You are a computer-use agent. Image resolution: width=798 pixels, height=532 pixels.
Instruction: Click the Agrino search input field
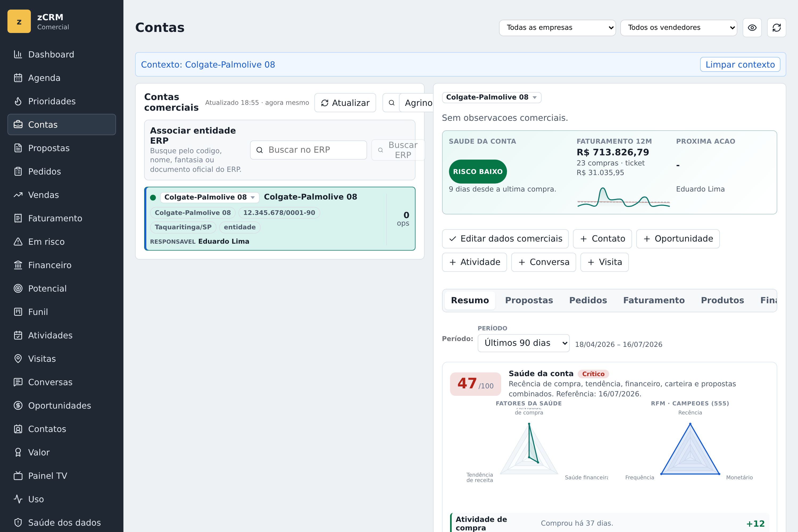[x=416, y=103]
